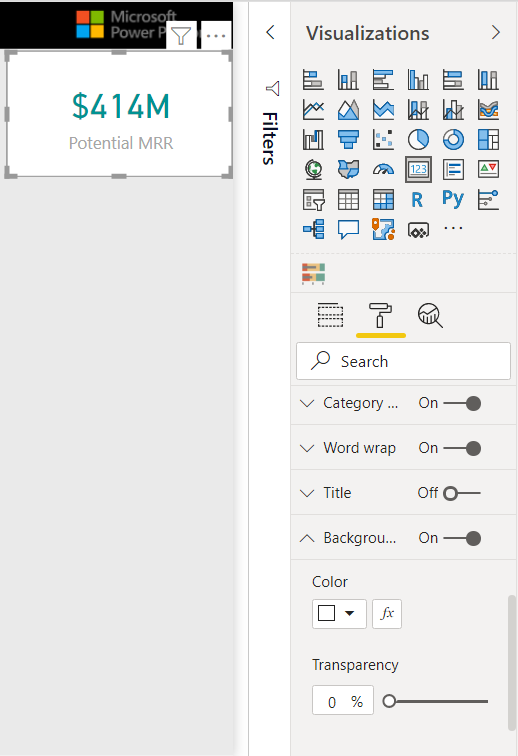The height and width of the screenshot is (756, 518).
Task: Choose the R script visual icon
Action: (418, 200)
